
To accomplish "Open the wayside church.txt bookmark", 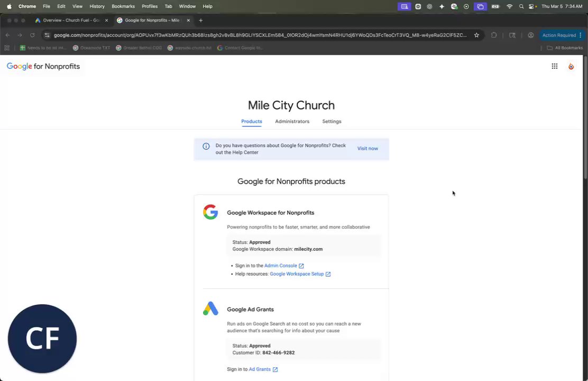I will (189, 48).
